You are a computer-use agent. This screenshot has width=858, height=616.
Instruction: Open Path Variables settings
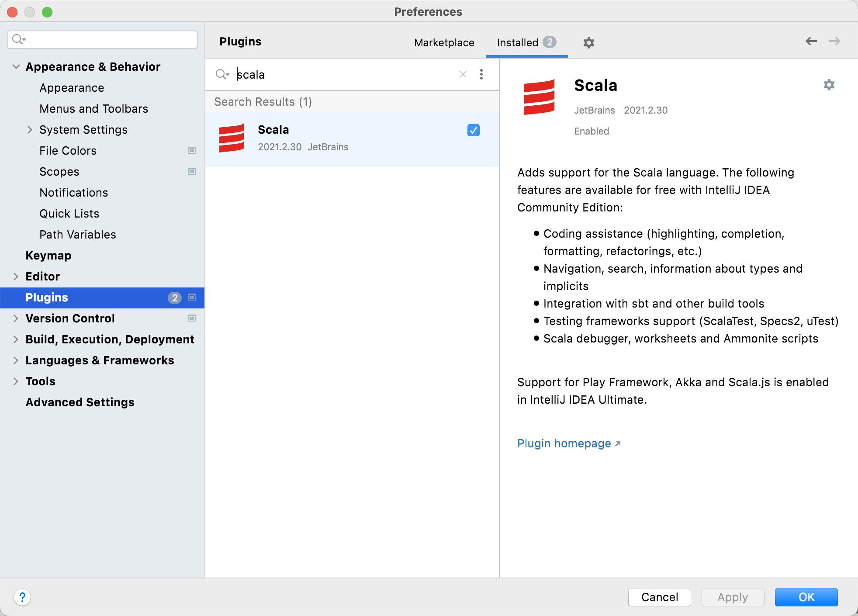78,235
